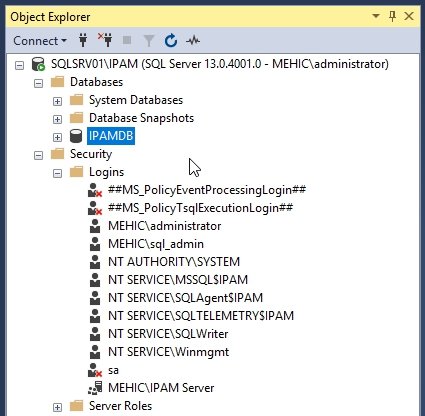This screenshot has height=416, width=425.
Task: Select ##MS_PolicyEventProcessingLogin## login
Action: (x=207, y=190)
